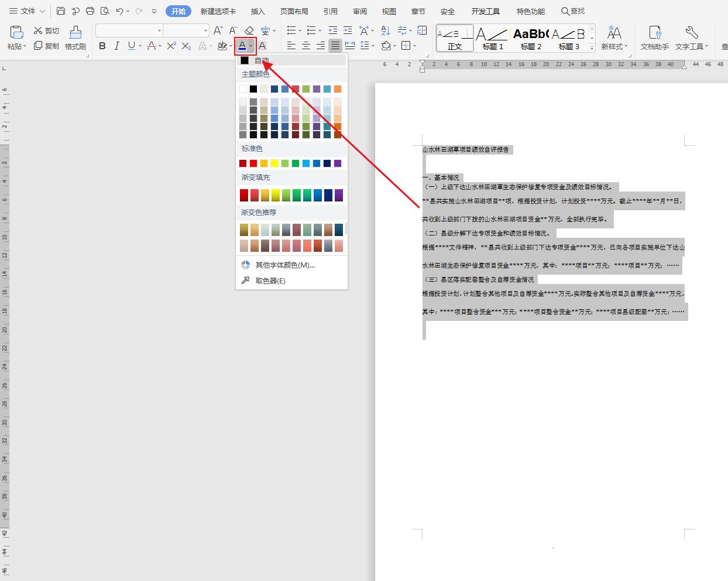Click the Format Painter (格式刷) icon
Viewport: 728px width, 581px height.
pos(75,37)
